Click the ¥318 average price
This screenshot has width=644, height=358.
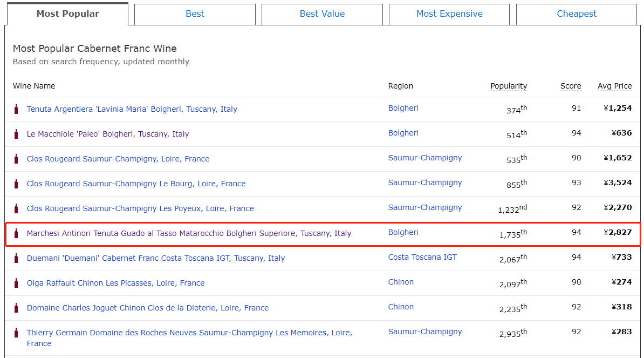(621, 307)
